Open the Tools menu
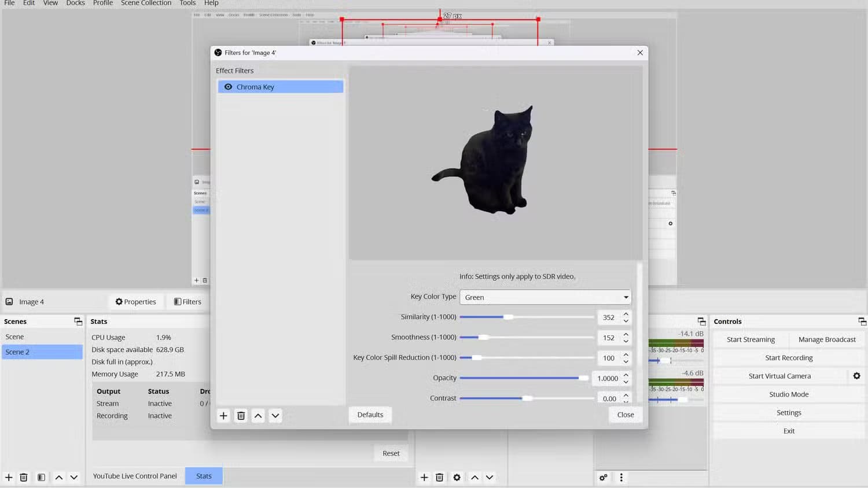This screenshot has height=488, width=868. click(187, 3)
